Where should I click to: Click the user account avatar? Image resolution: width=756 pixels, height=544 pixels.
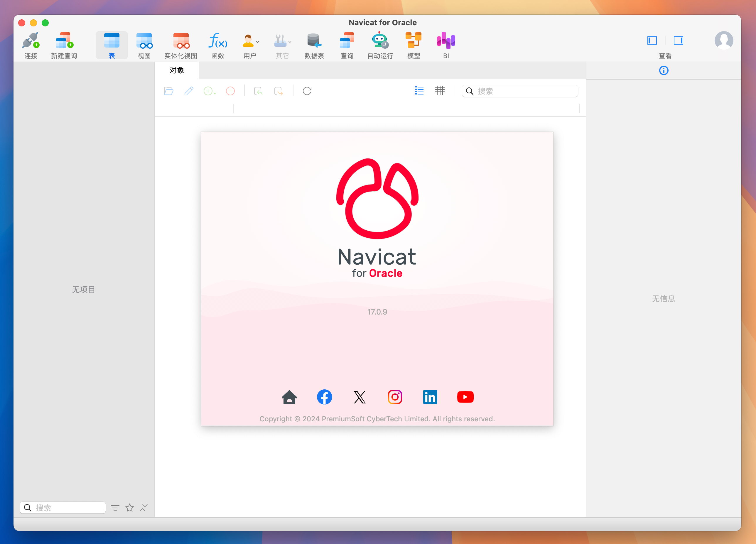(723, 40)
